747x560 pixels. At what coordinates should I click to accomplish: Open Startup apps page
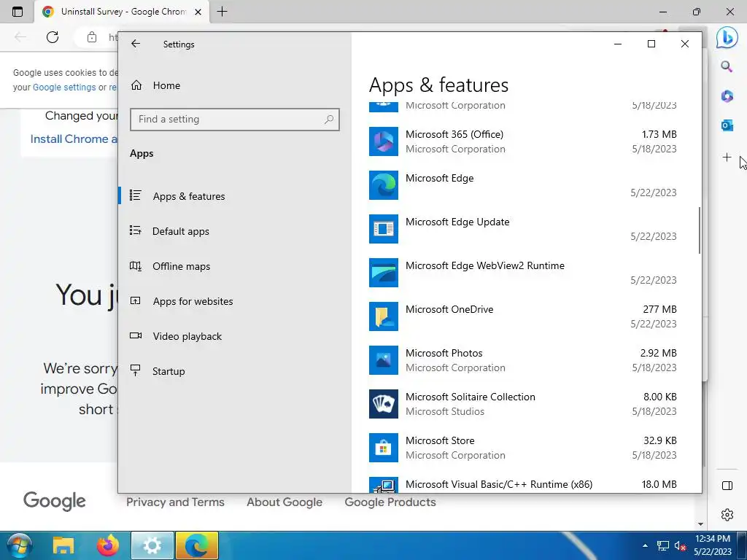pyautogui.click(x=169, y=371)
